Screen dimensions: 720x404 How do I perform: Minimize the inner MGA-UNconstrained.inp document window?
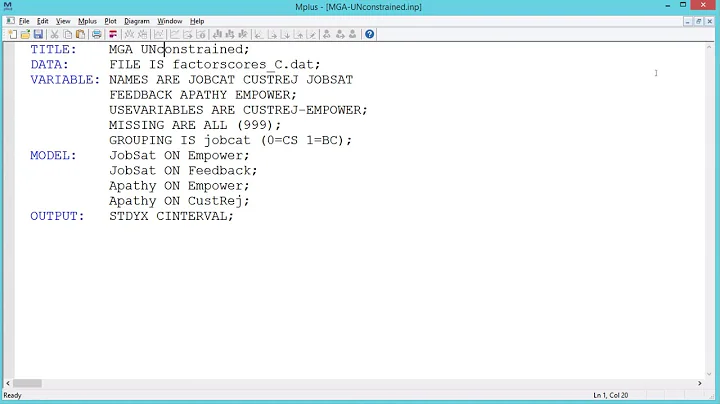[687, 22]
